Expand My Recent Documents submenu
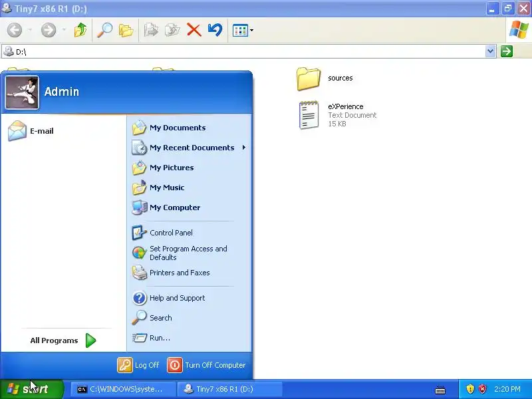The height and width of the screenshot is (399, 532). (x=189, y=148)
